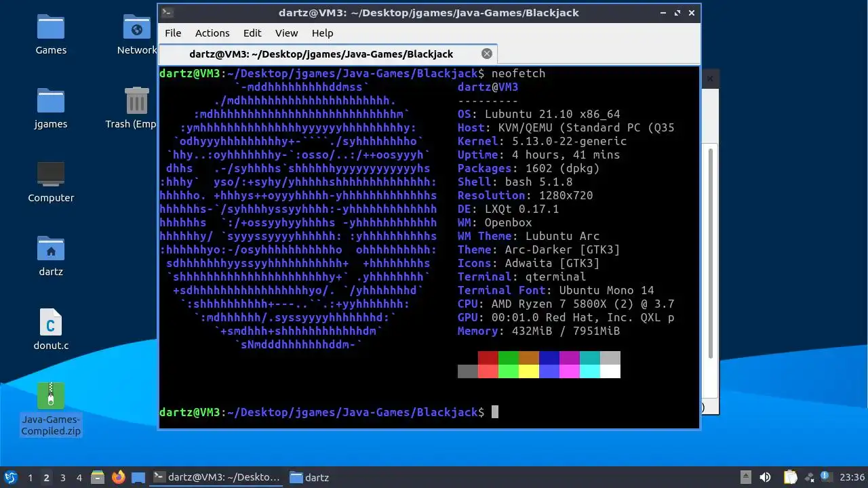Click the dartz@VM3 neofetch header
Viewport: 868px width, 488px height.
point(488,87)
